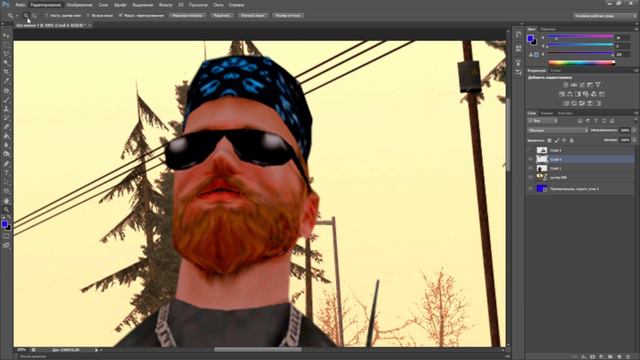Image resolution: width=640 pixels, height=360 pixels.
Task: Open the Фильтр menu
Action: pos(165,5)
